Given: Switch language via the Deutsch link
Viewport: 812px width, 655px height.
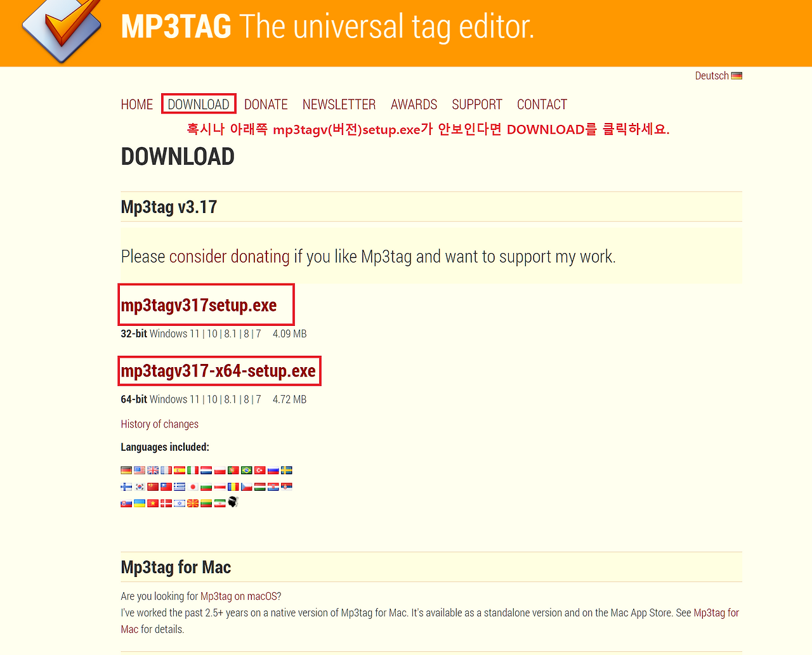Looking at the screenshot, I should tap(712, 75).
